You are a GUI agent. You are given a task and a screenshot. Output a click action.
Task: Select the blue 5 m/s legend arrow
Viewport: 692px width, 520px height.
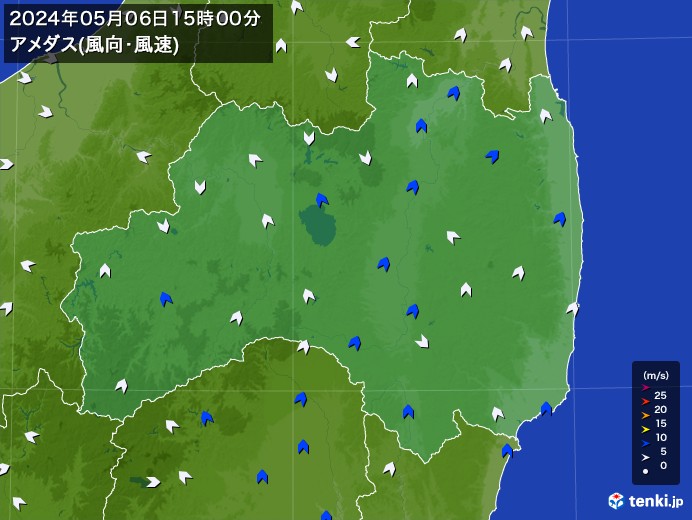[x=646, y=444]
